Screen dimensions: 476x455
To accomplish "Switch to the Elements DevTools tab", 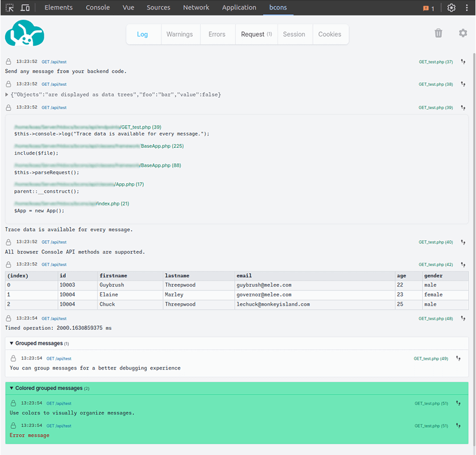I will pos(59,7).
